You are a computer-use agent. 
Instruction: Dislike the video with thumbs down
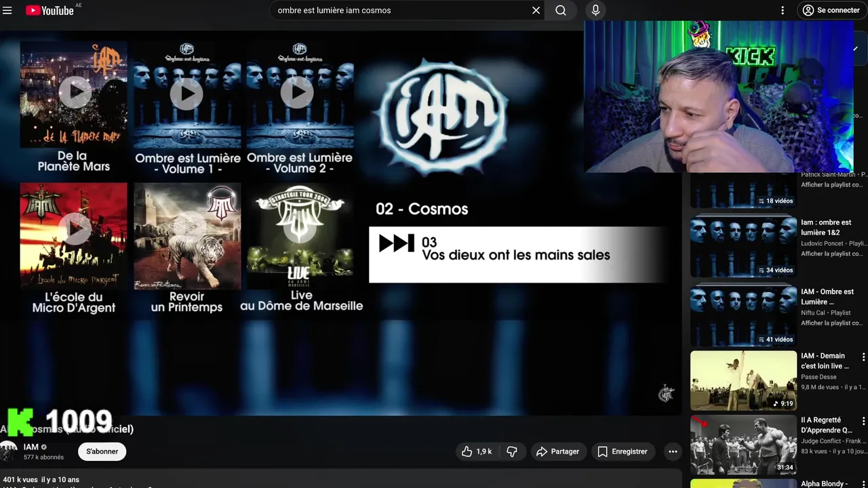tap(512, 451)
